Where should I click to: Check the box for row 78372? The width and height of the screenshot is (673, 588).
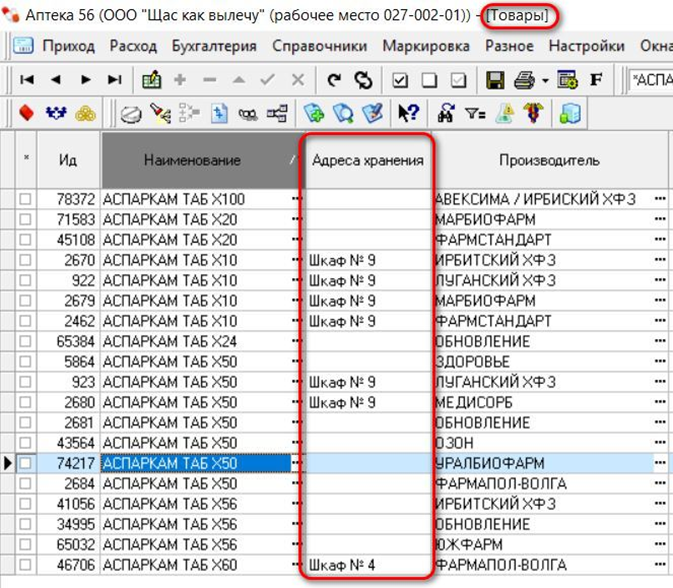point(25,199)
